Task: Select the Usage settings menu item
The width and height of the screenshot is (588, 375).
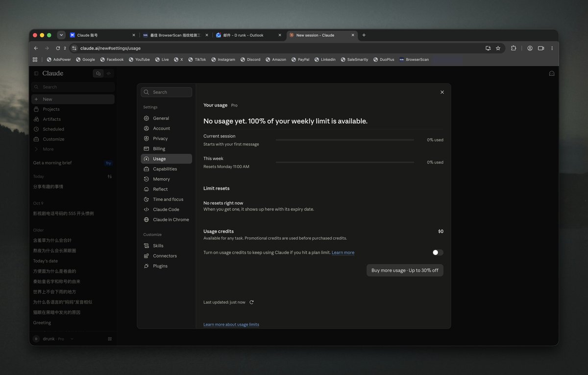Action: (x=166, y=159)
